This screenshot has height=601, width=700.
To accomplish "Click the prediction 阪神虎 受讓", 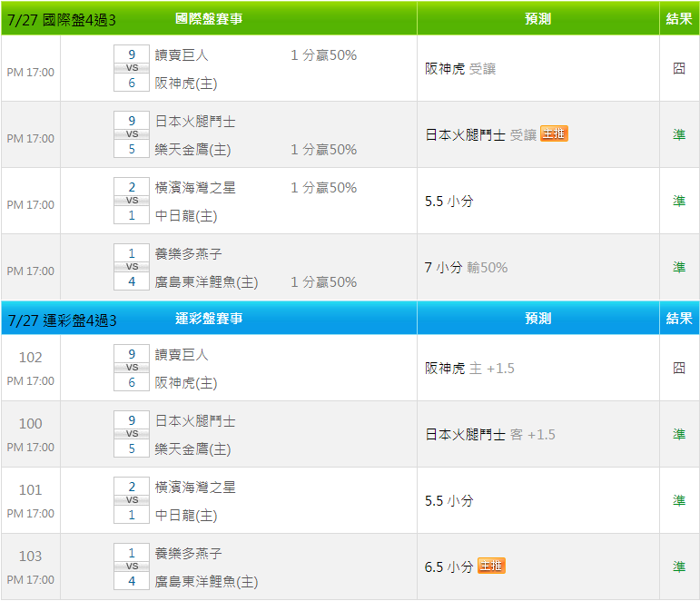I will pos(460,69).
